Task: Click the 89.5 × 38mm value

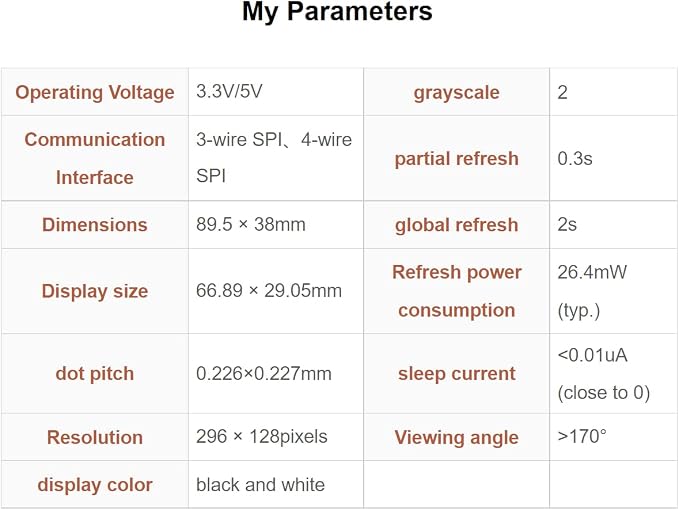Action: pos(251,224)
